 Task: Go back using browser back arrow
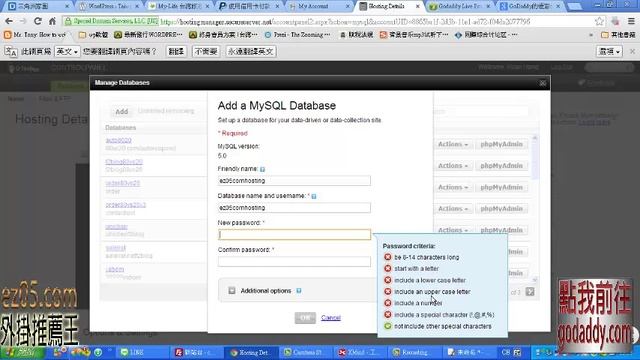(x=9, y=21)
